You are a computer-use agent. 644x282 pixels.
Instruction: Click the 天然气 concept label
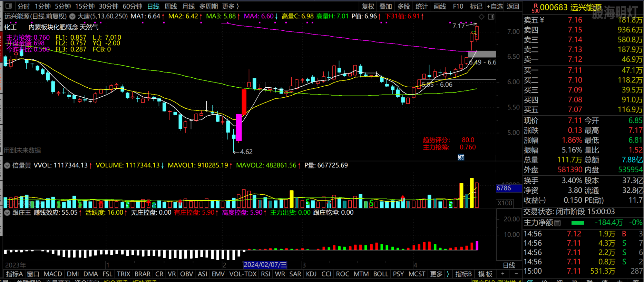(89, 27)
